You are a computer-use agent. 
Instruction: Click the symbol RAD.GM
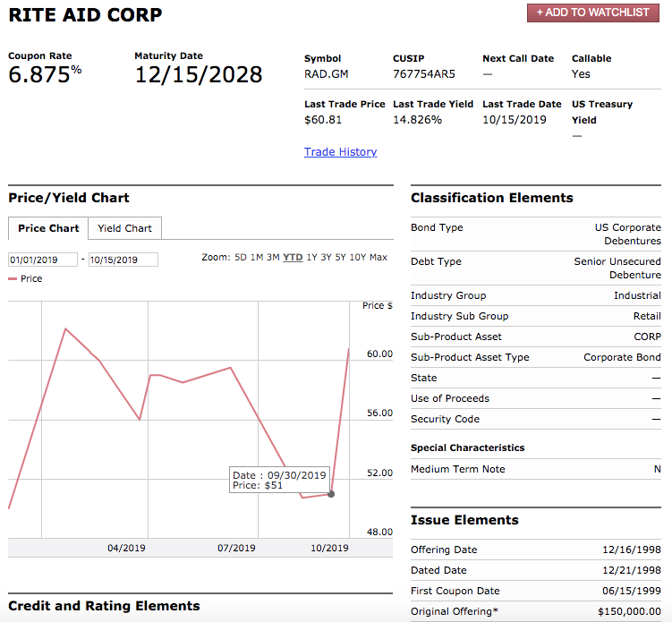click(x=326, y=74)
